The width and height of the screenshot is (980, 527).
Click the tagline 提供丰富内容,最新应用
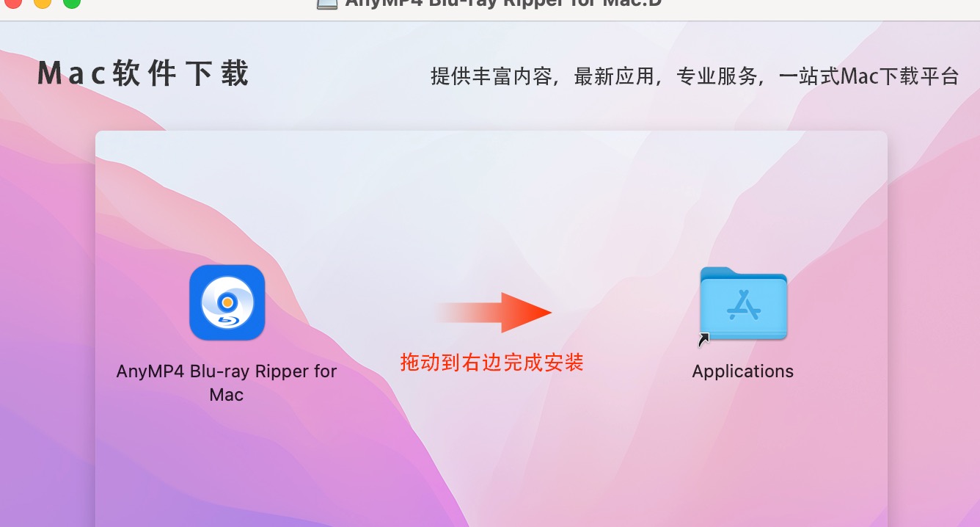pyautogui.click(x=541, y=76)
